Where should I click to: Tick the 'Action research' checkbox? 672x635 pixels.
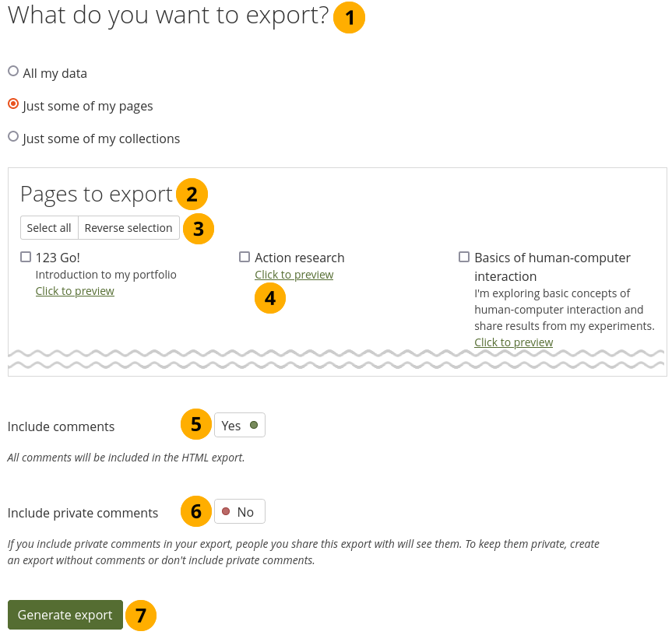245,257
